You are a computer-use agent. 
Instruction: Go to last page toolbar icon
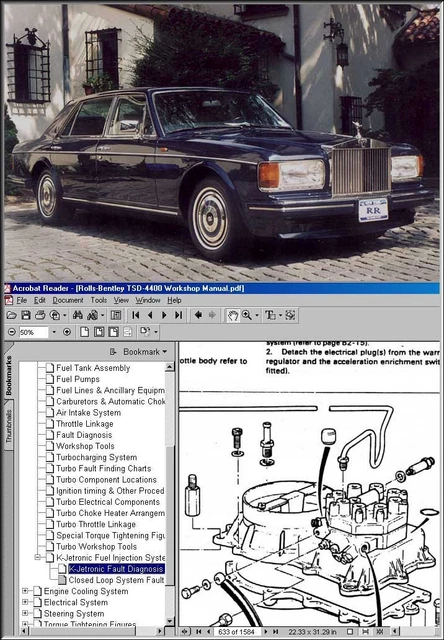pyautogui.click(x=178, y=315)
